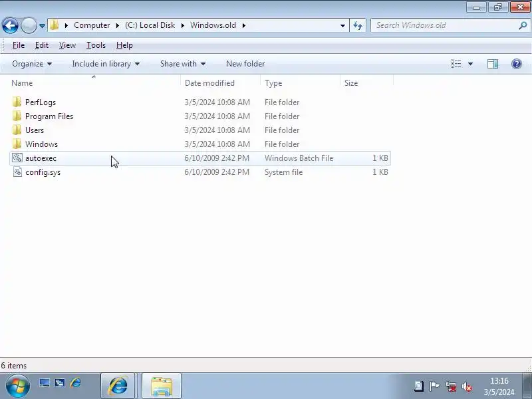Click the muted volume tray icon

click(x=467, y=386)
